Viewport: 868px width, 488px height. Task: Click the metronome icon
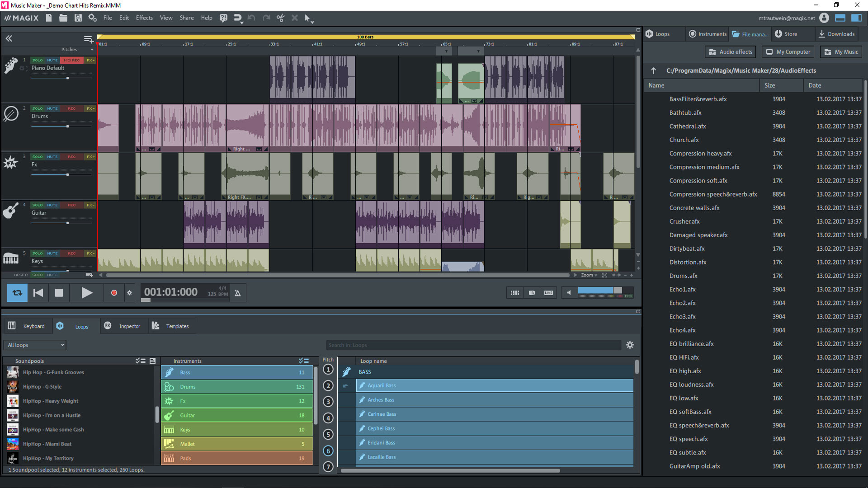pos(237,293)
